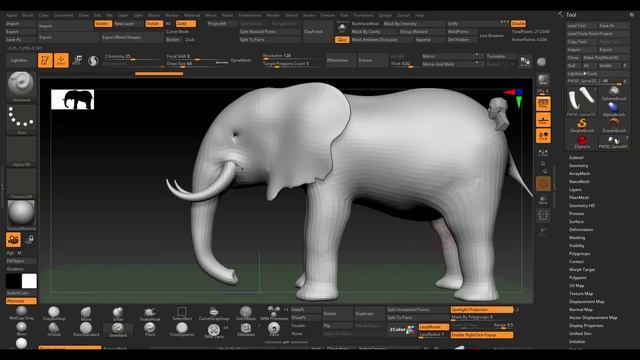Toggle BackfaceMask

pos(365,24)
